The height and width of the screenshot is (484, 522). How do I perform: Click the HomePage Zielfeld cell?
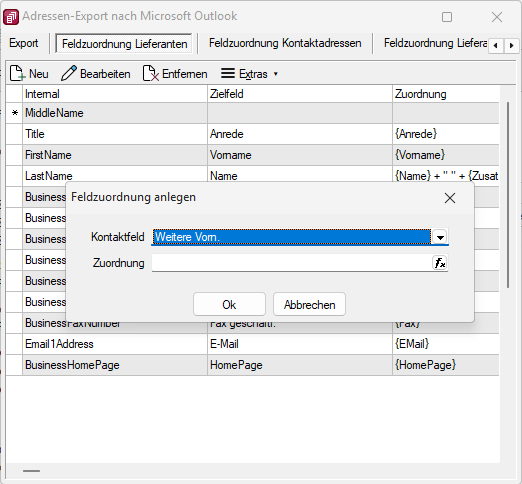point(300,365)
